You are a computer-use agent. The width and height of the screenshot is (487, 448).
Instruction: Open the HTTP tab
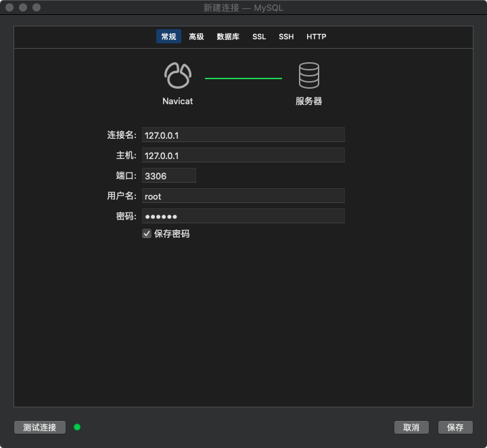tap(316, 37)
